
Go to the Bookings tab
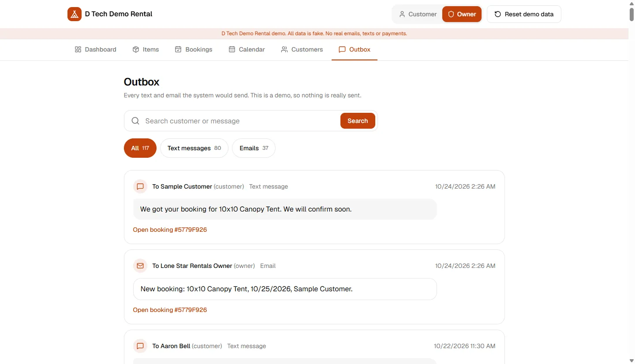[194, 49]
